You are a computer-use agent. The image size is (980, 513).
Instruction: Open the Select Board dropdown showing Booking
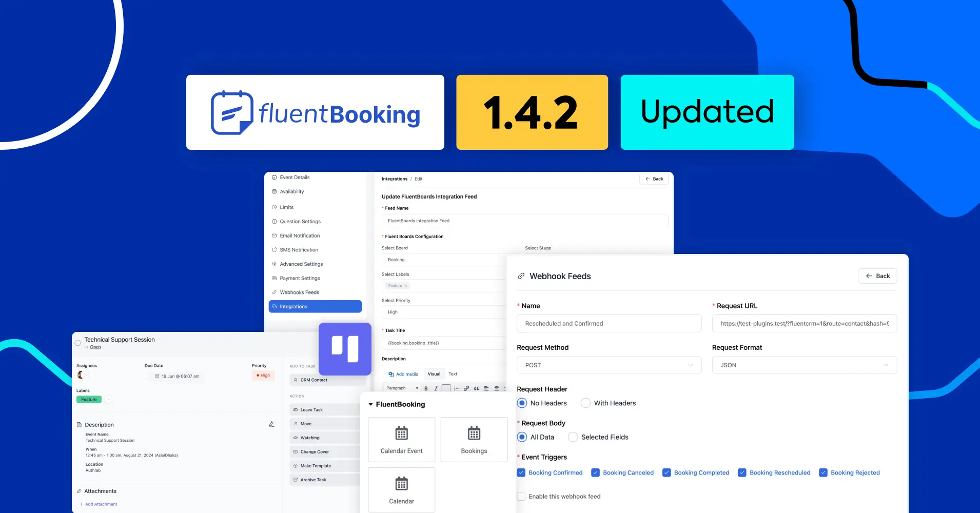pos(444,260)
